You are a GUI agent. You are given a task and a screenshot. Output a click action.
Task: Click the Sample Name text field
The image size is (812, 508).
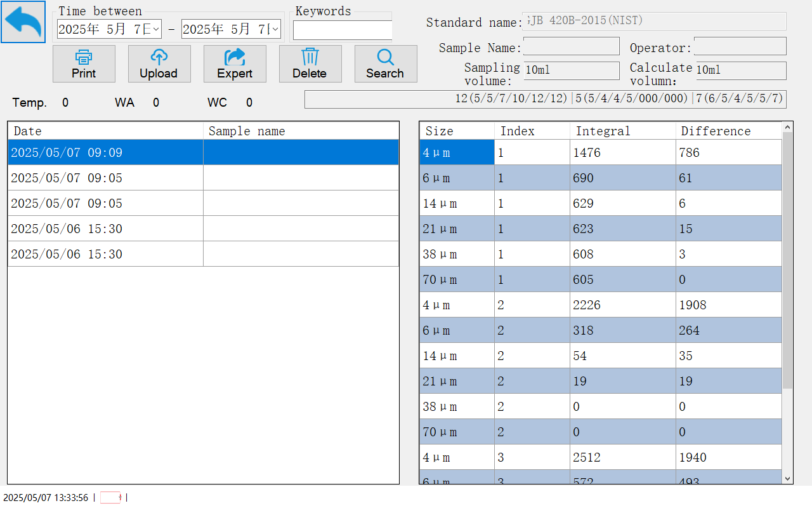pyautogui.click(x=571, y=46)
